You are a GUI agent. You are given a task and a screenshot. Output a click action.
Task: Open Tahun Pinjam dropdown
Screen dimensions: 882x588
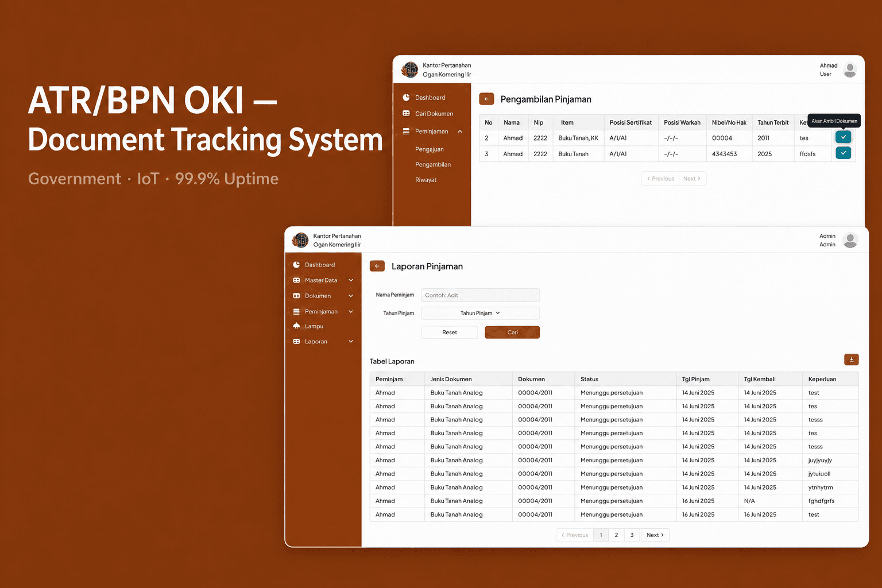click(481, 313)
